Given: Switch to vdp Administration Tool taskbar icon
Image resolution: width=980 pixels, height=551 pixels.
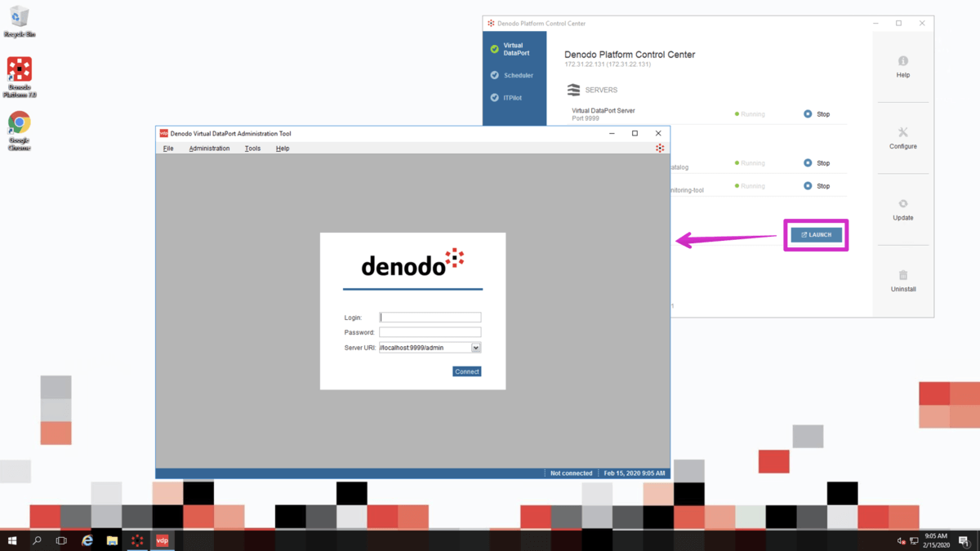Looking at the screenshot, I should 162,540.
